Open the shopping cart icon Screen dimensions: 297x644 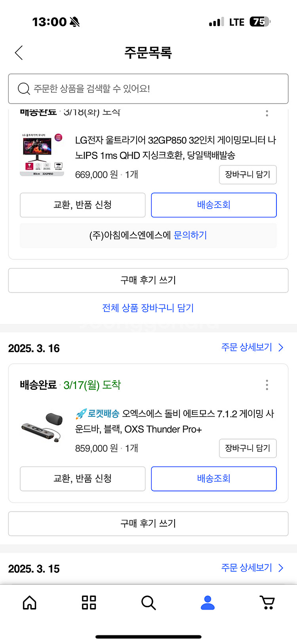(267, 602)
